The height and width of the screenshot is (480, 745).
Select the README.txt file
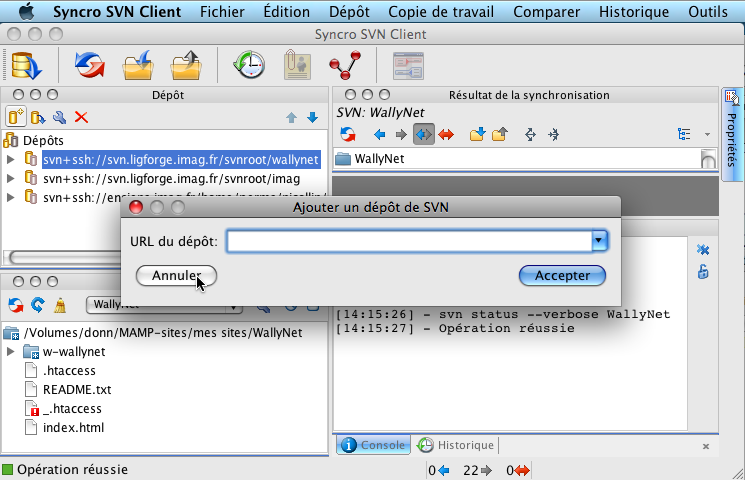[x=77, y=390]
